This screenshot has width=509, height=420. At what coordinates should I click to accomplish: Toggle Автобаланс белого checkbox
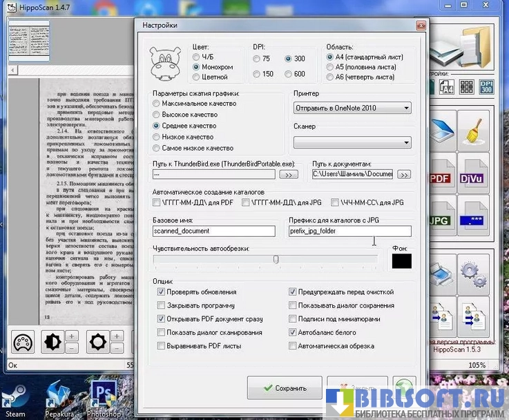(x=293, y=332)
